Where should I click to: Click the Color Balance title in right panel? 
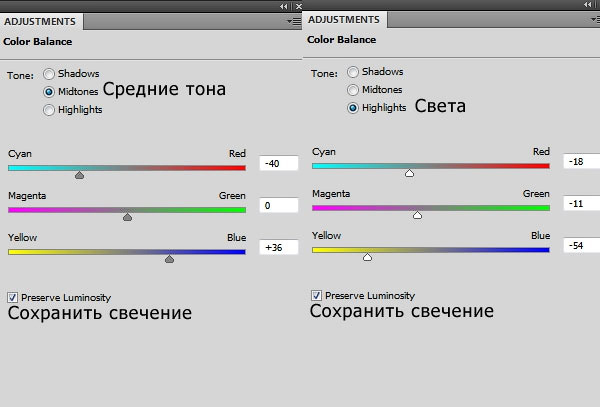point(341,39)
